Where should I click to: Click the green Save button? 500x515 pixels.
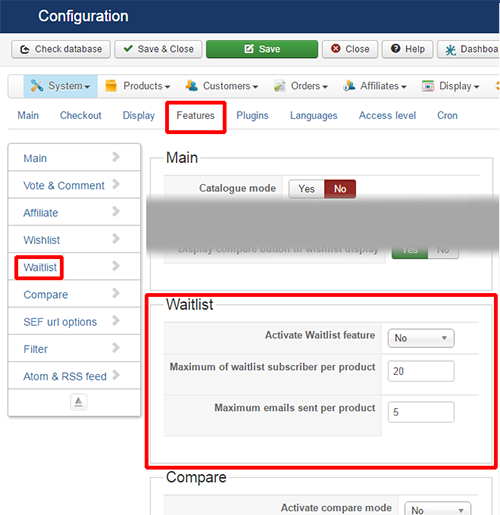[x=262, y=49]
